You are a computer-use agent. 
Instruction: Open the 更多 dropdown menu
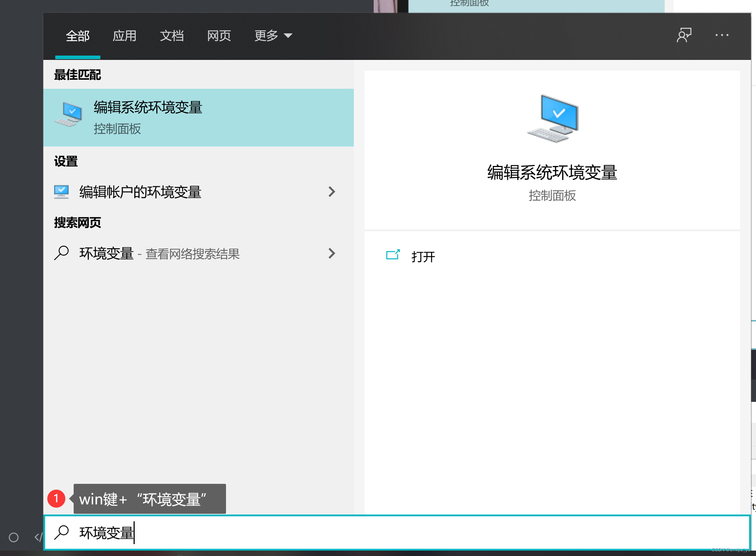click(x=273, y=36)
